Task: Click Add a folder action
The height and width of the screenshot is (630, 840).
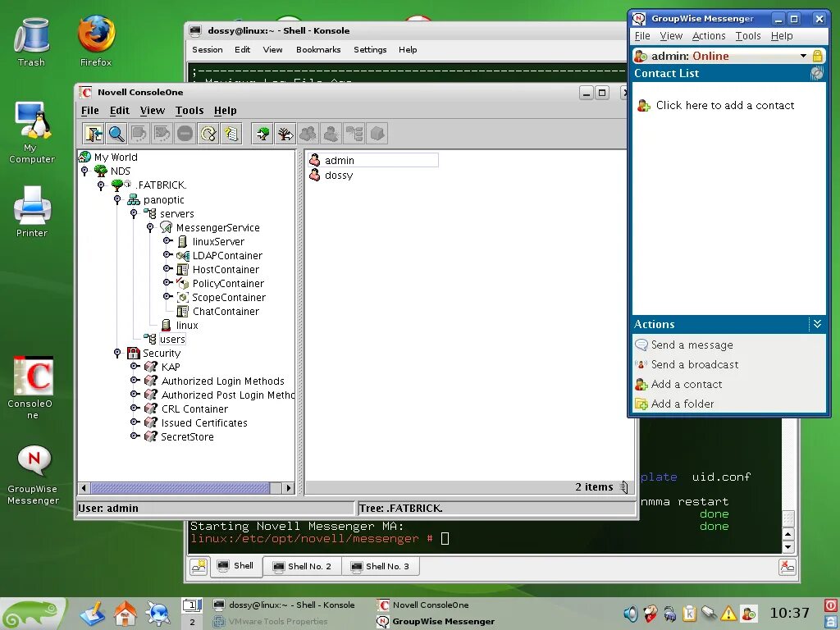Action: (x=682, y=404)
